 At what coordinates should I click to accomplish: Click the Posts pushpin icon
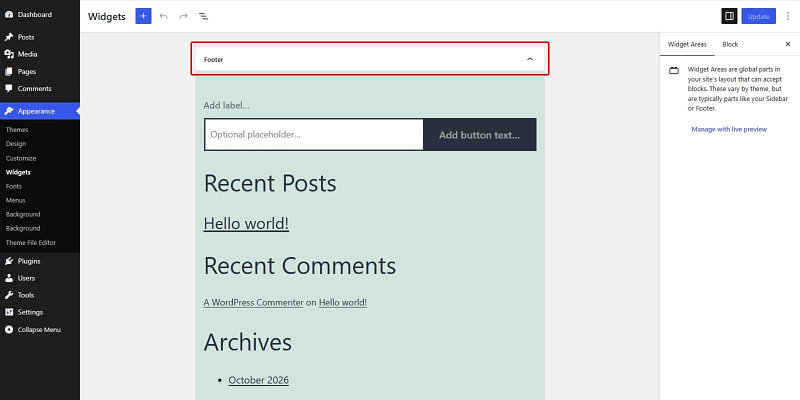(9, 37)
